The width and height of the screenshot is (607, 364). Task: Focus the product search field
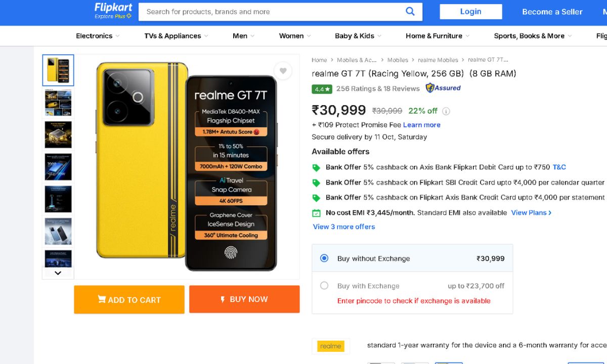273,12
